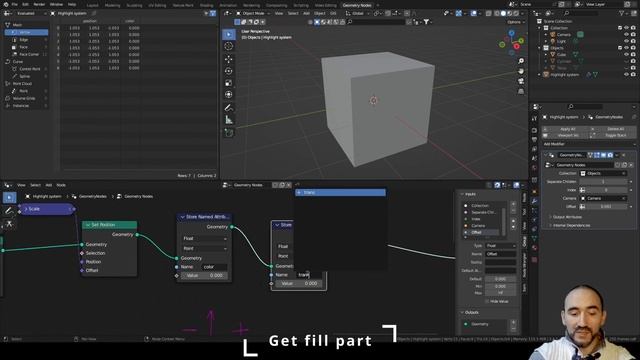
Task: Click spreadsheet filter toggle icon in header
Action: point(213,13)
